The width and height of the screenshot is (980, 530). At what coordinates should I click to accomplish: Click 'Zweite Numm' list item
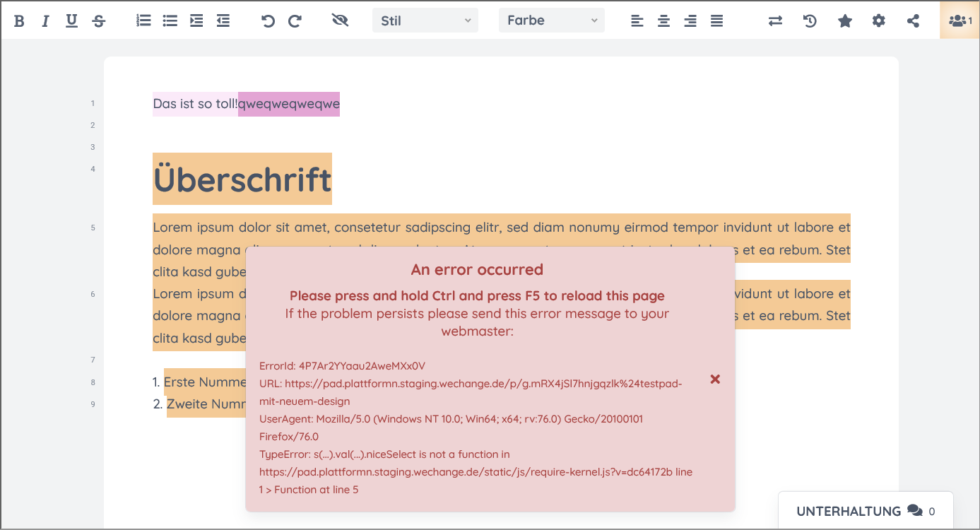click(x=206, y=404)
